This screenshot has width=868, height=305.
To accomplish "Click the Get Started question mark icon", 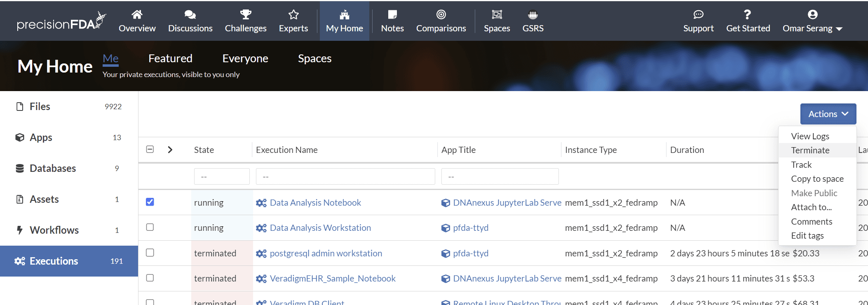I will 748,15.
